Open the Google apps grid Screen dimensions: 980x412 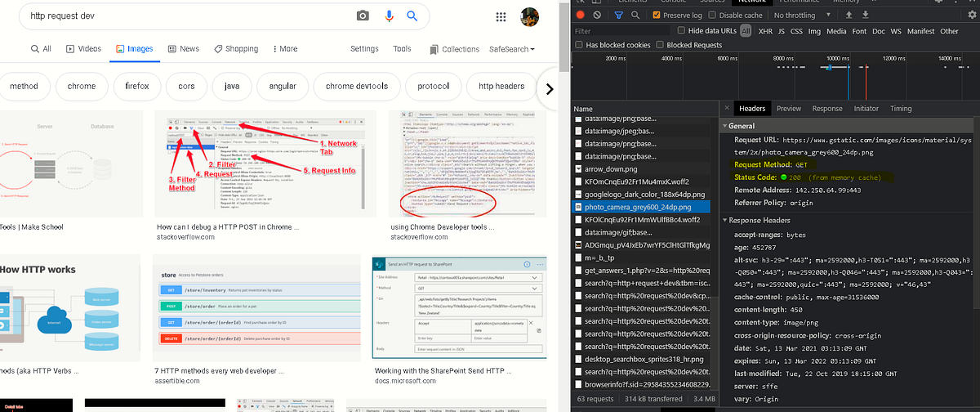(501, 16)
